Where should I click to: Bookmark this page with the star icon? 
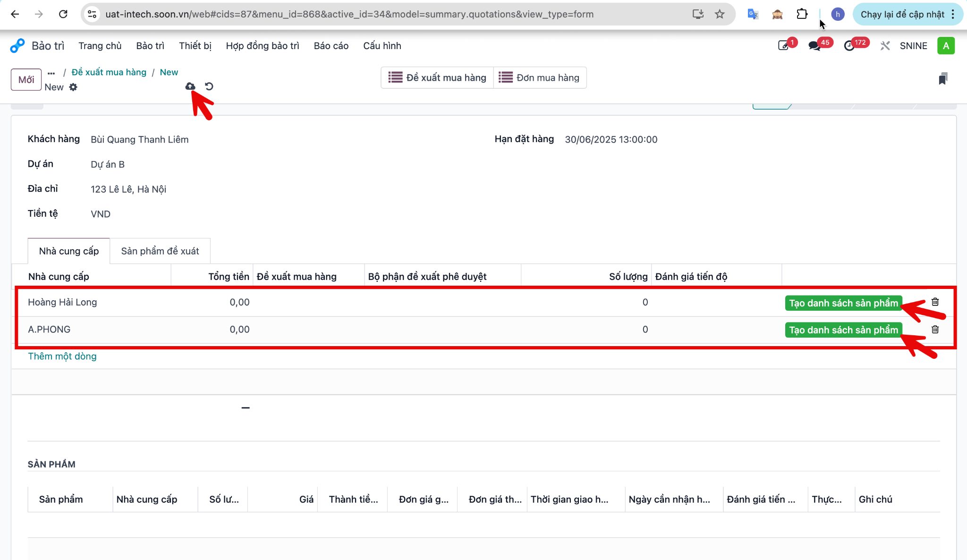click(x=720, y=14)
